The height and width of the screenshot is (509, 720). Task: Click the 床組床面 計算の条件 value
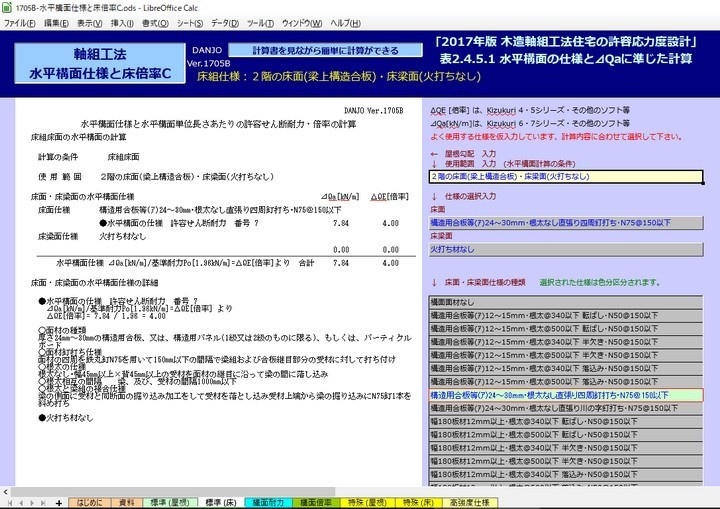(x=123, y=157)
